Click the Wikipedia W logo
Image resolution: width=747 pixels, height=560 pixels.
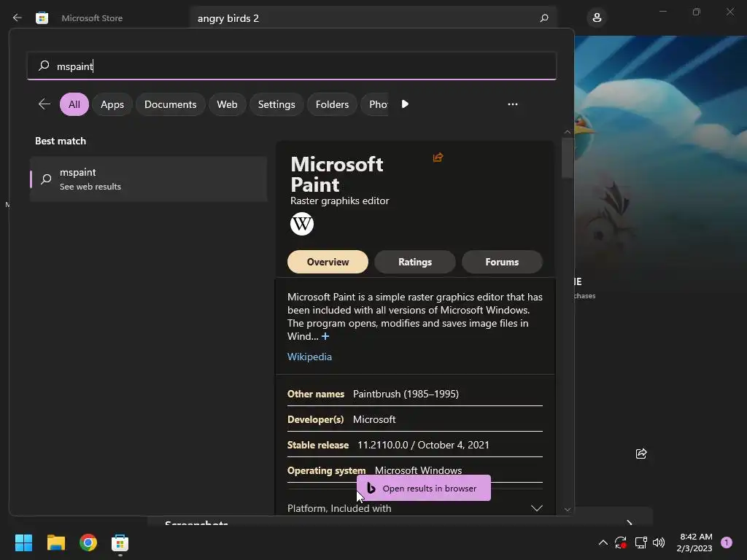[302, 224]
